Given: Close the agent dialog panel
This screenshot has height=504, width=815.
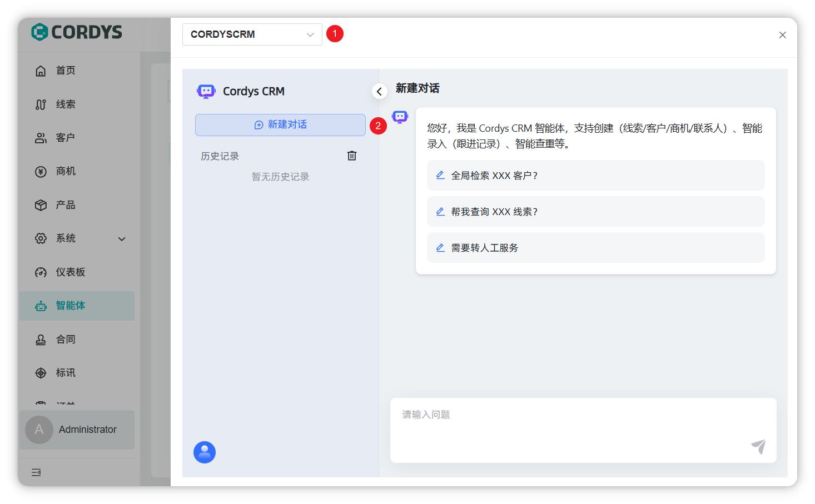Looking at the screenshot, I should tap(782, 35).
